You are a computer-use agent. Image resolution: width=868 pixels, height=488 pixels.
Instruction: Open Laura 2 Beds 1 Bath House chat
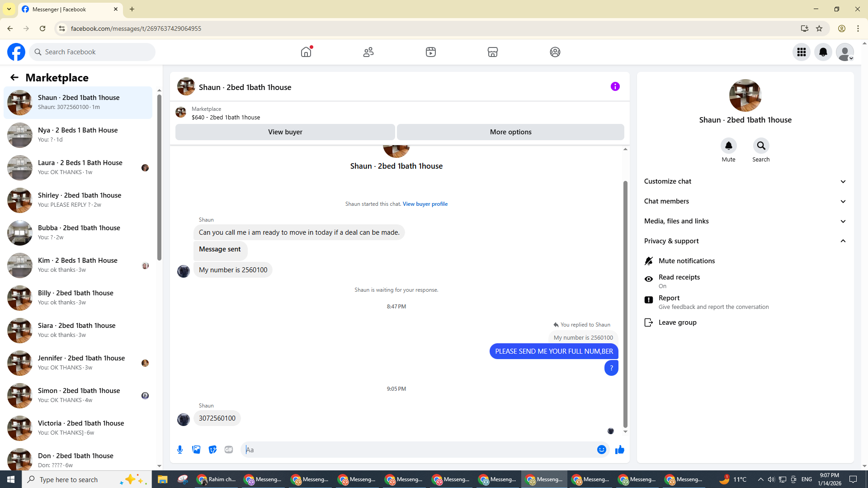click(x=78, y=167)
